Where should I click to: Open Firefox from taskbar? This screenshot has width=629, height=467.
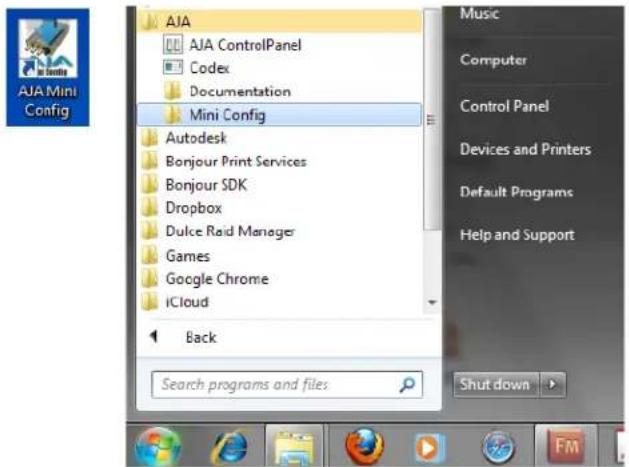click(x=364, y=446)
